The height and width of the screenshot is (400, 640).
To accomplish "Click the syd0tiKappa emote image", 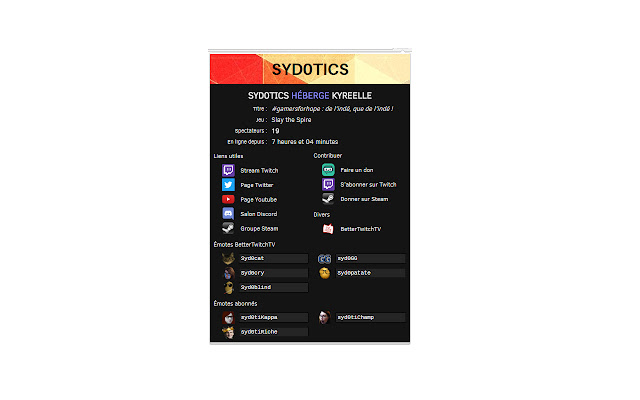I will click(228, 317).
